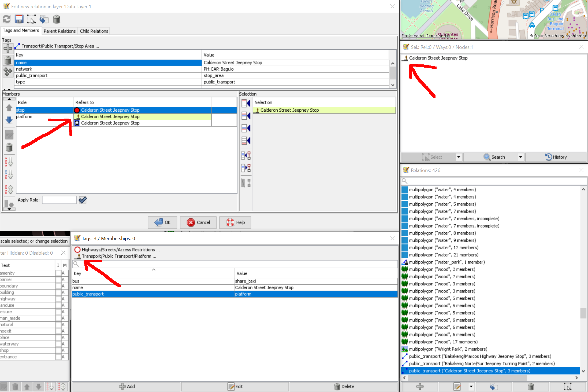Apply the role with the checkmark icon

(83, 200)
